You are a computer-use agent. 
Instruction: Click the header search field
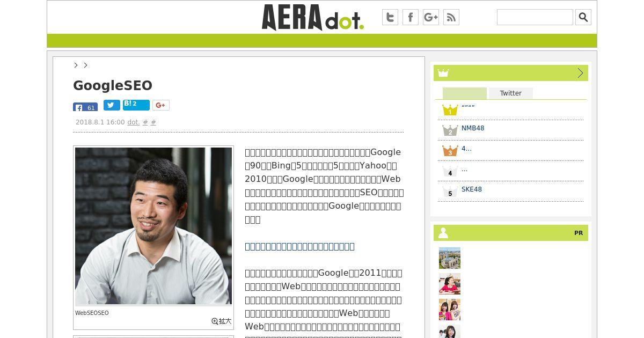point(535,17)
